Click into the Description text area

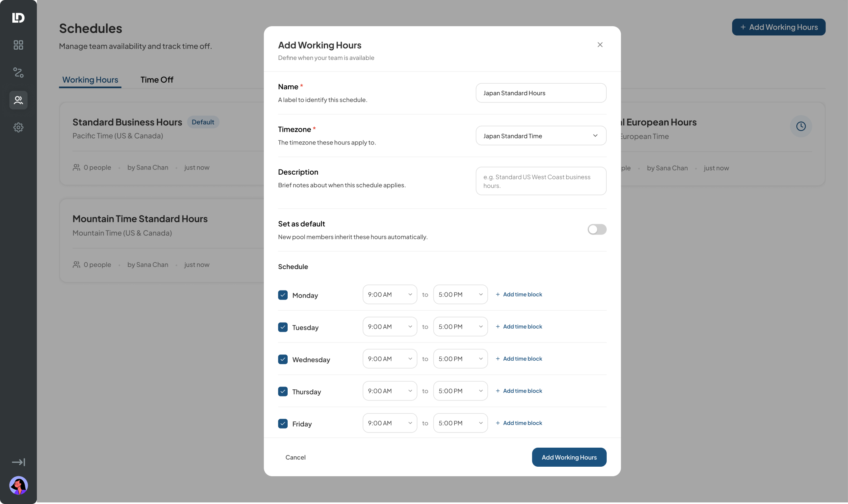click(541, 181)
